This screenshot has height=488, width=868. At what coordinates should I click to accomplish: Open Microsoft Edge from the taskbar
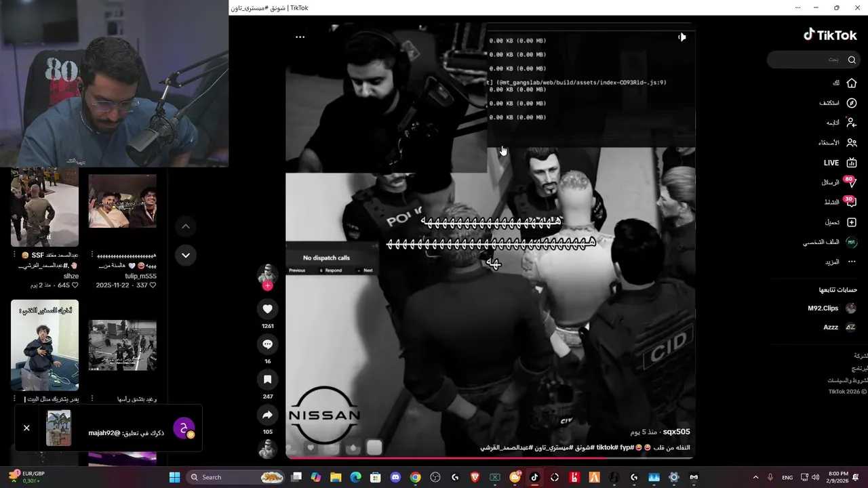[x=356, y=477]
